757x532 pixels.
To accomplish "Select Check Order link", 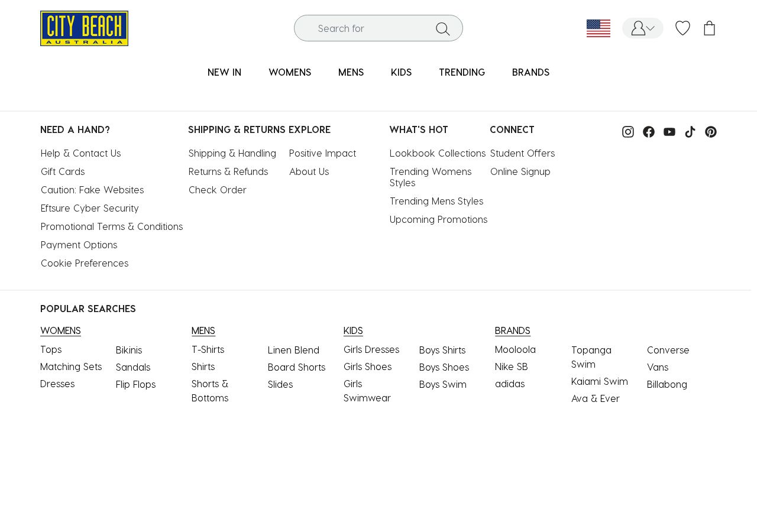I will click(x=218, y=190).
